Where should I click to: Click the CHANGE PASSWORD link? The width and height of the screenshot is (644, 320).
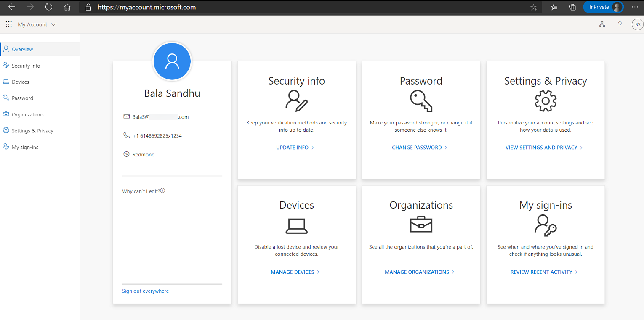click(419, 148)
